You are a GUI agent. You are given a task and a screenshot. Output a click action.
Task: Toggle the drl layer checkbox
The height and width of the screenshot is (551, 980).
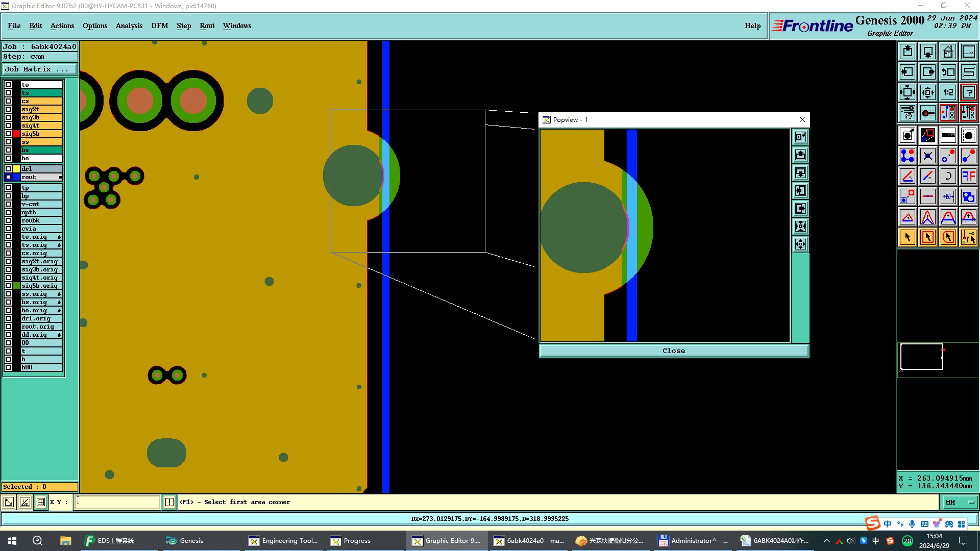(8, 169)
